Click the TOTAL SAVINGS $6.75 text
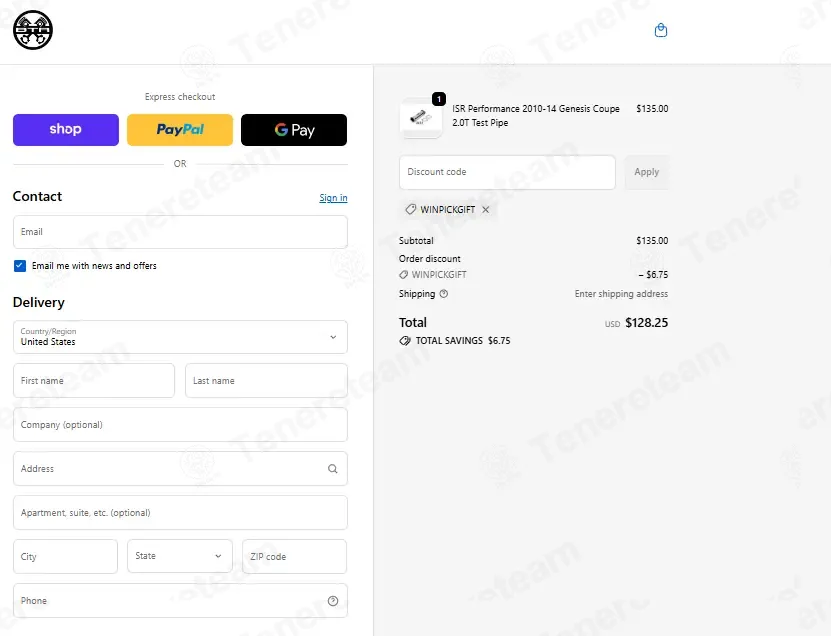 (463, 341)
